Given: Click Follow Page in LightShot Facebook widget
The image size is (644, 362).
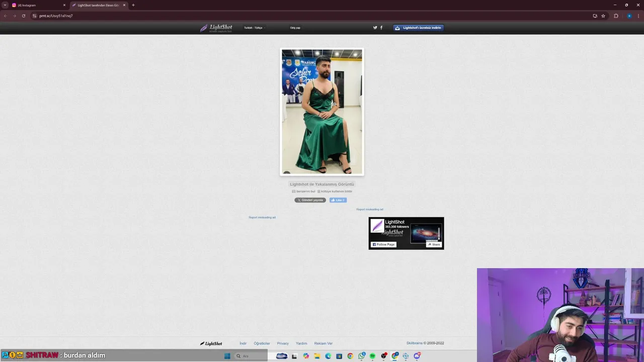Looking at the screenshot, I should point(383,244).
